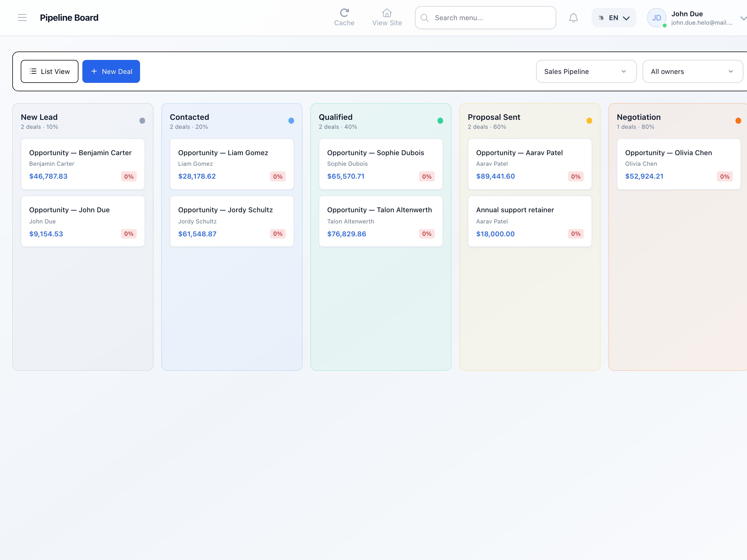The height and width of the screenshot is (560, 747).
Task: Open View Site home icon
Action: click(387, 13)
